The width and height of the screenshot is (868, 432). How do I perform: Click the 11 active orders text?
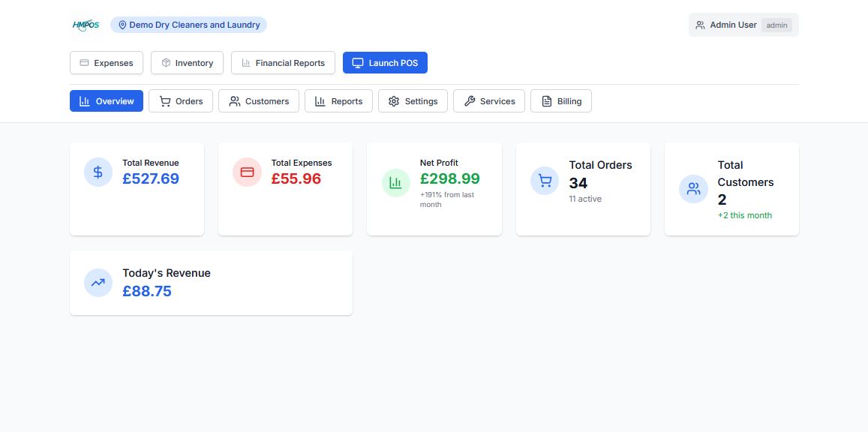(x=585, y=199)
